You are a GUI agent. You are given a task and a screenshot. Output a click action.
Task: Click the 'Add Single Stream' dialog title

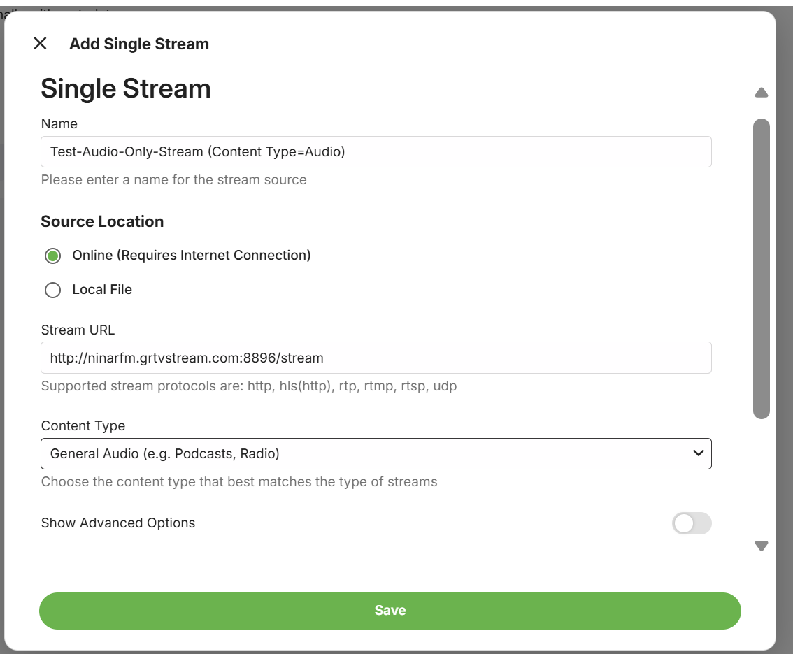coord(139,44)
